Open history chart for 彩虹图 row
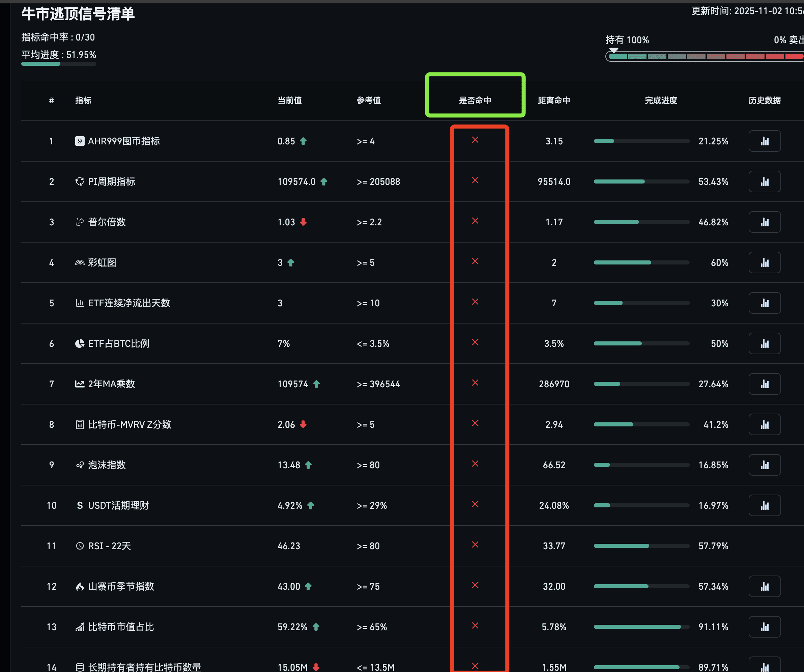804x672 pixels. pos(764,263)
